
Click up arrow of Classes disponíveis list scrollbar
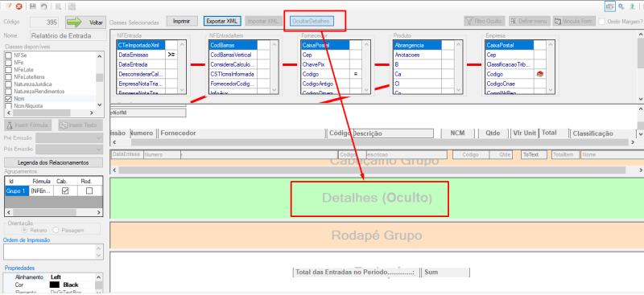(99, 55)
